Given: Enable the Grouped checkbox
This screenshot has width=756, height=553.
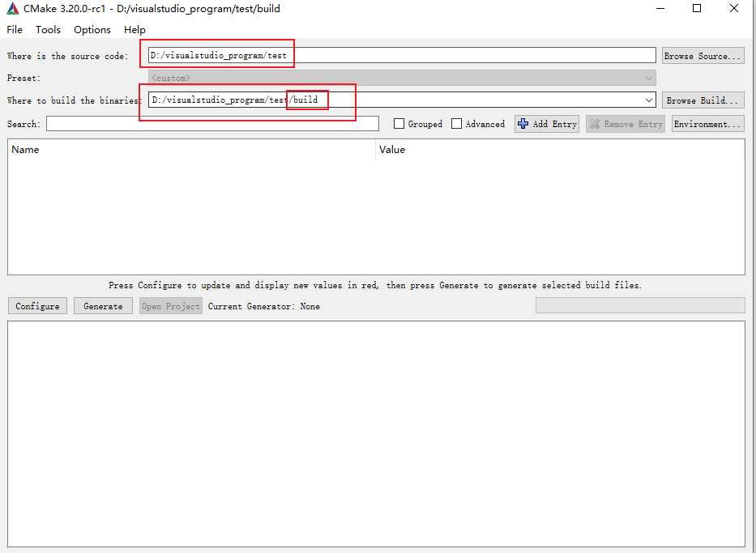Looking at the screenshot, I should pos(399,124).
